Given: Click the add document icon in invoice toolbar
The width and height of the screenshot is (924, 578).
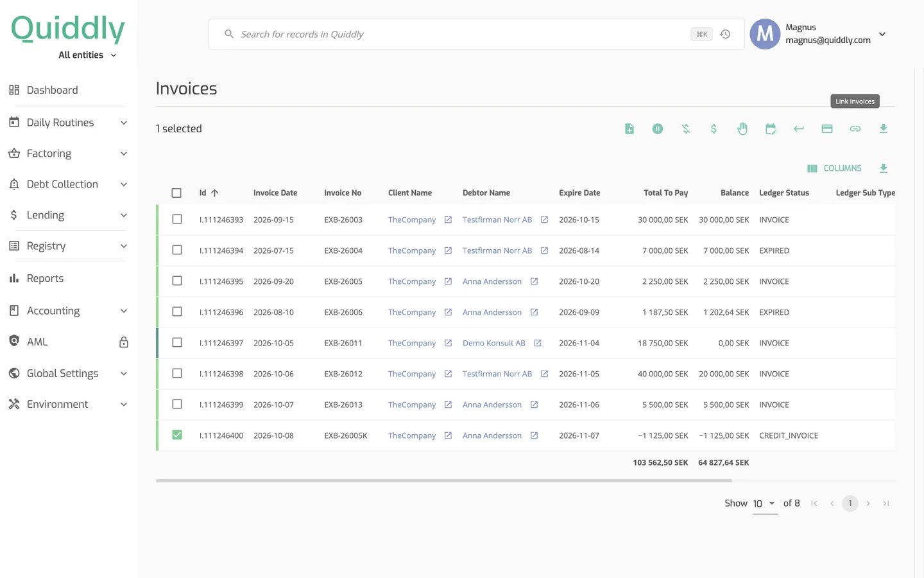Looking at the screenshot, I should 629,129.
